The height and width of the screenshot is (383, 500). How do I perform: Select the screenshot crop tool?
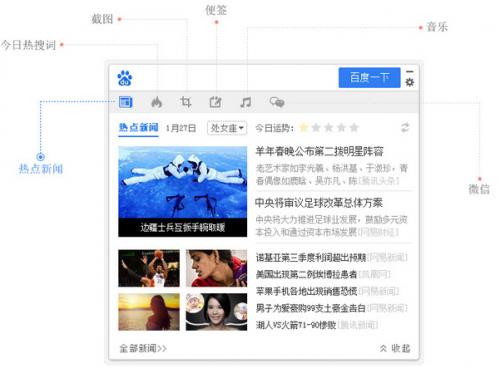(186, 102)
